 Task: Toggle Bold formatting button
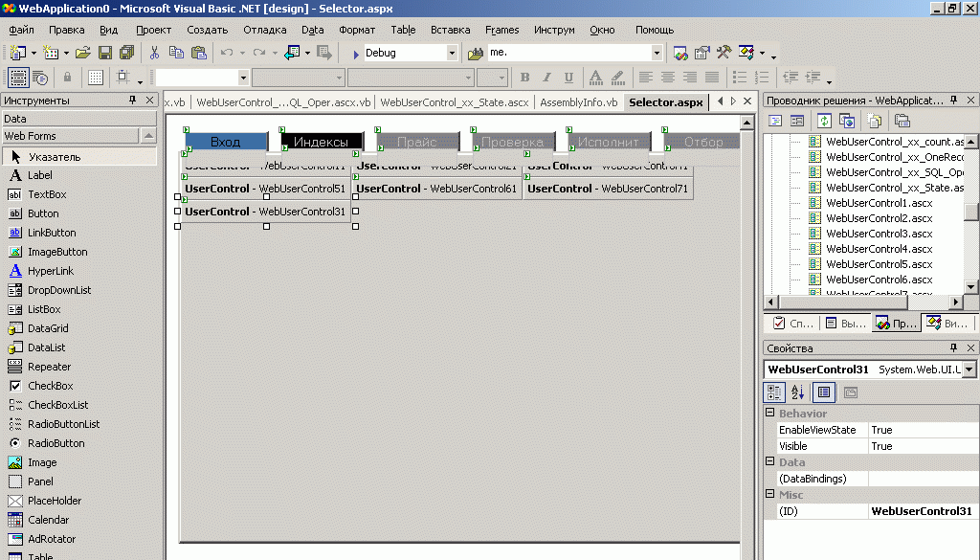(x=525, y=78)
